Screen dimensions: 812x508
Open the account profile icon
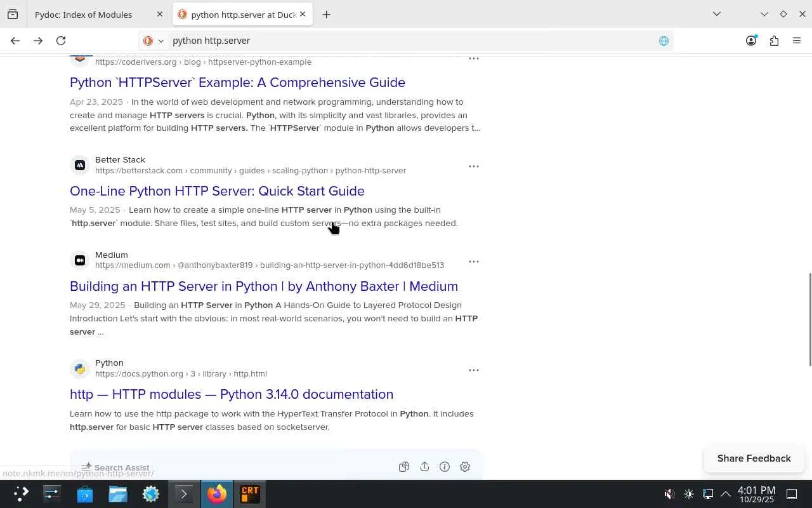(x=751, y=41)
